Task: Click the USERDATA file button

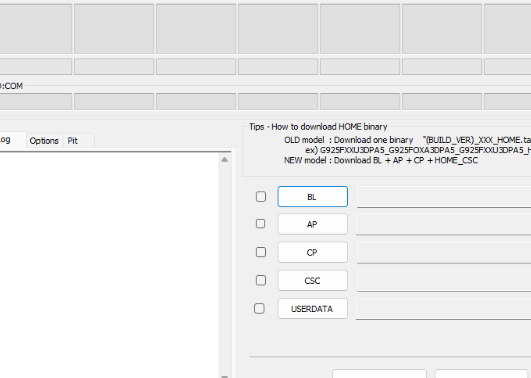Action: (313, 309)
